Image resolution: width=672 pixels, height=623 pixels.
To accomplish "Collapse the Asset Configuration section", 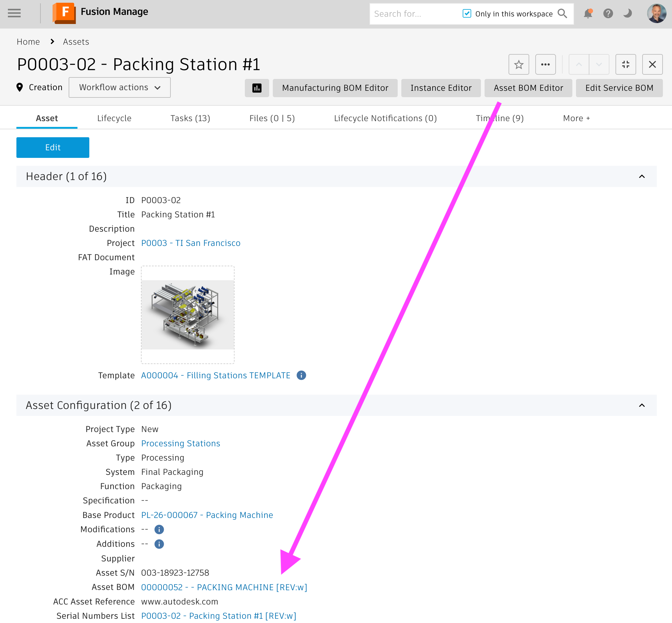I will (x=642, y=405).
